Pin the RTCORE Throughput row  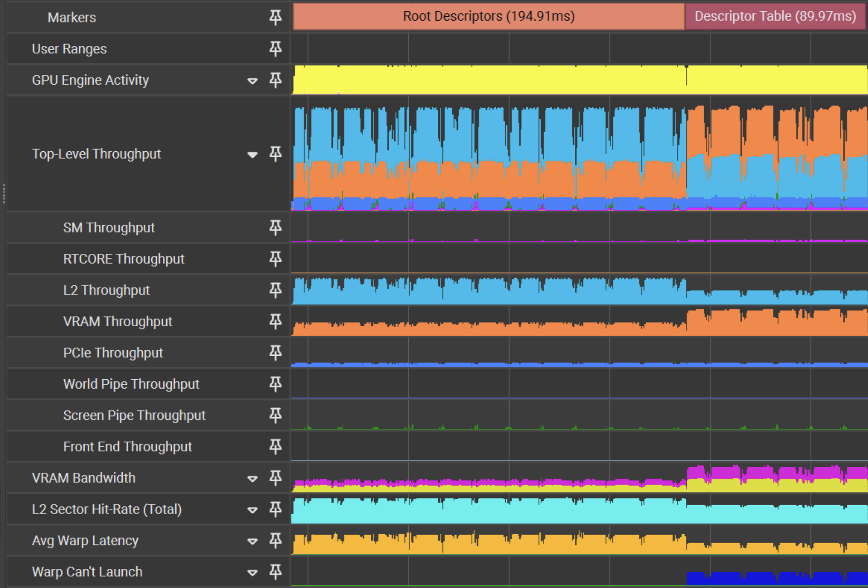[275, 259]
